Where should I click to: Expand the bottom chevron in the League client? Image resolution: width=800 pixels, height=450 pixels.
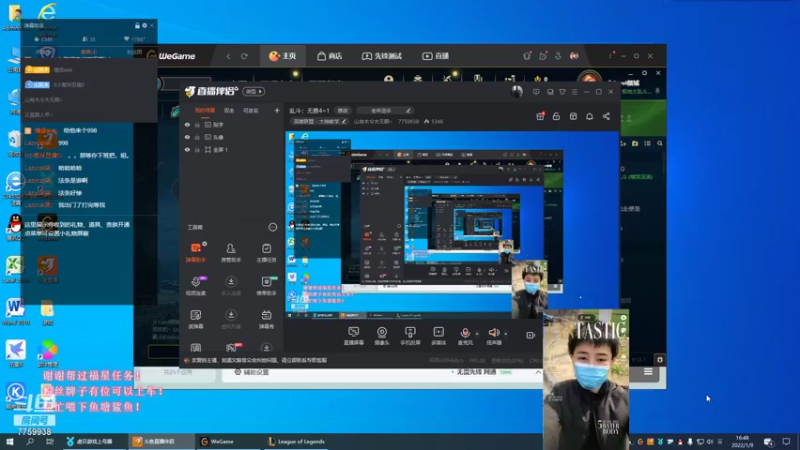(x=538, y=372)
